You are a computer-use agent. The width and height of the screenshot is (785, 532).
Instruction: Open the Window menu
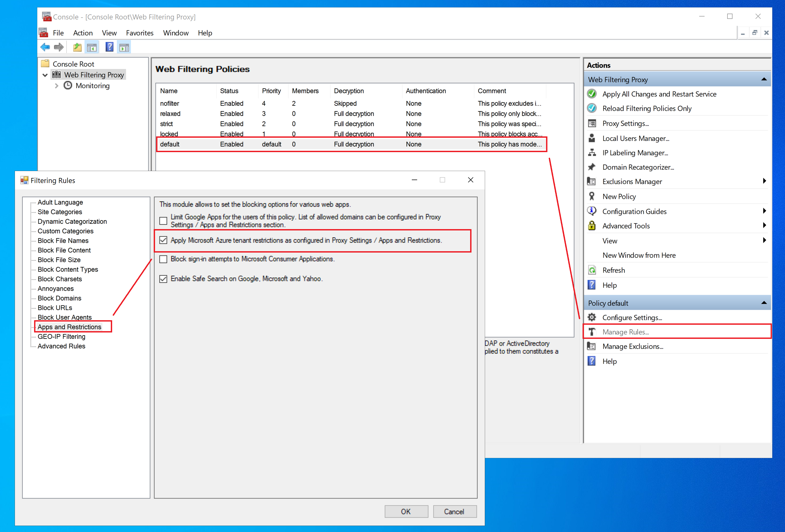pos(176,33)
